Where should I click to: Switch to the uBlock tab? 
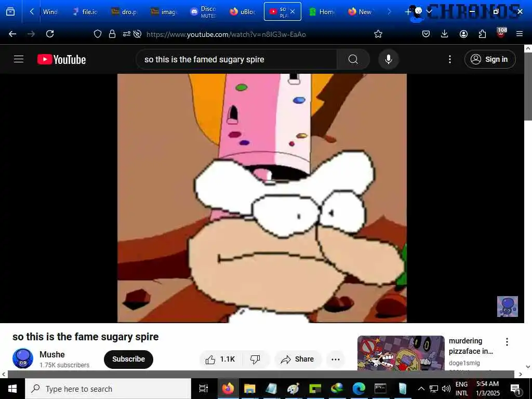pos(243,12)
